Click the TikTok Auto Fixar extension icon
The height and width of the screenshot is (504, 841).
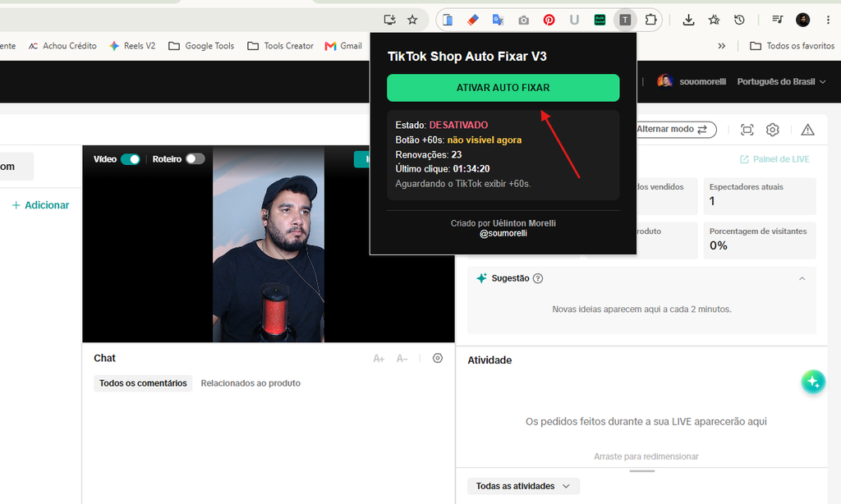click(x=625, y=20)
